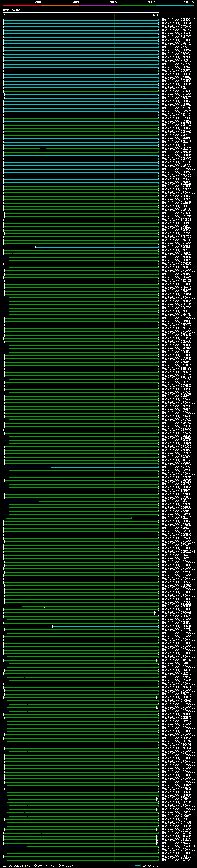Image resolution: width=197 pixels, height=868 pixels.
Task: Click the purple ~60% identity legend segment
Action: (x=98, y=6)
